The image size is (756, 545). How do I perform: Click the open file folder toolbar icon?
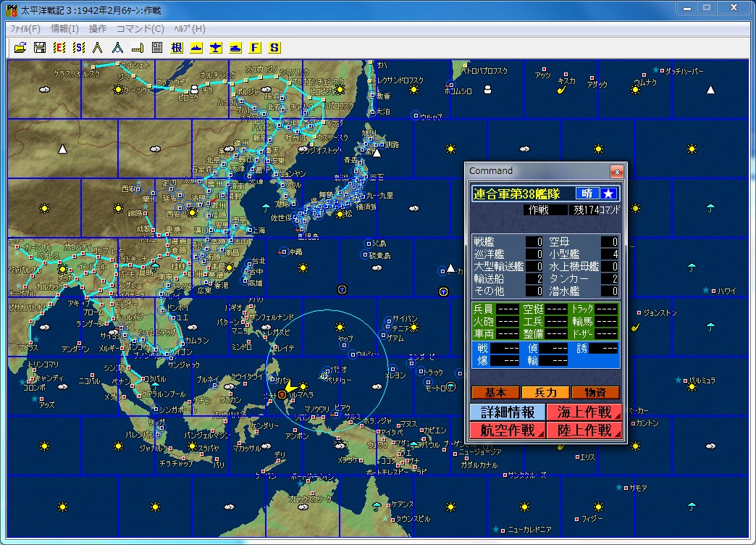point(20,47)
